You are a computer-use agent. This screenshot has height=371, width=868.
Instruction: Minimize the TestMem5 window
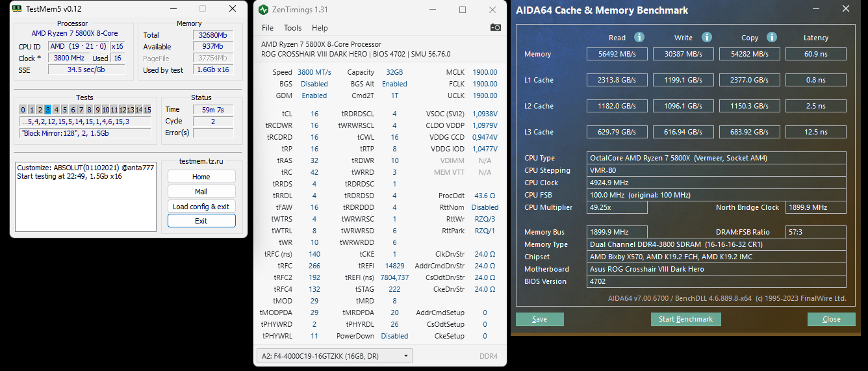(173, 9)
